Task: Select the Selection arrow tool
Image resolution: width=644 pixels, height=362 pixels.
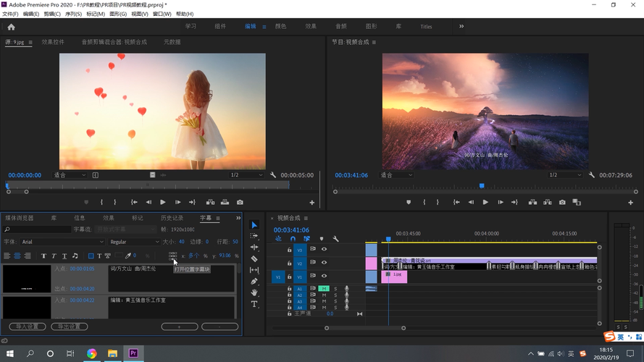Action: point(254,225)
